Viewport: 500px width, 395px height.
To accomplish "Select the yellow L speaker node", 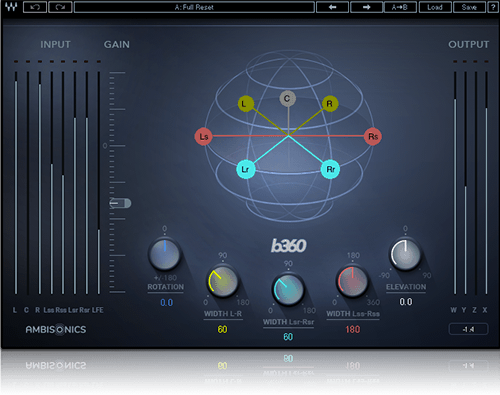I will [246, 104].
